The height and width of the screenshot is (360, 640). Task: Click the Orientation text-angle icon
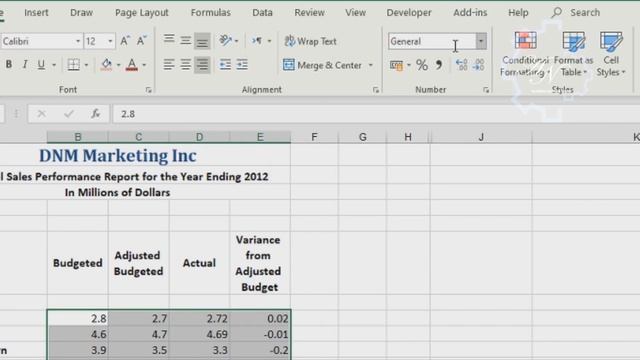(x=225, y=40)
